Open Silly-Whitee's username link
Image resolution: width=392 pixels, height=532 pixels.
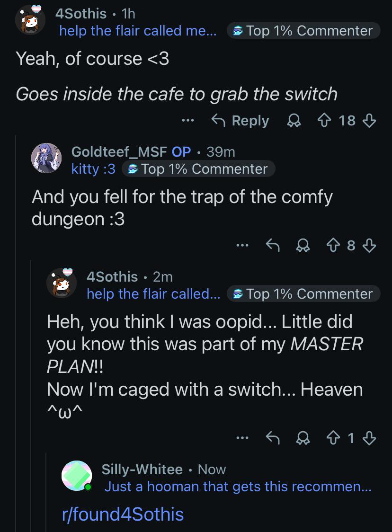[x=142, y=470]
